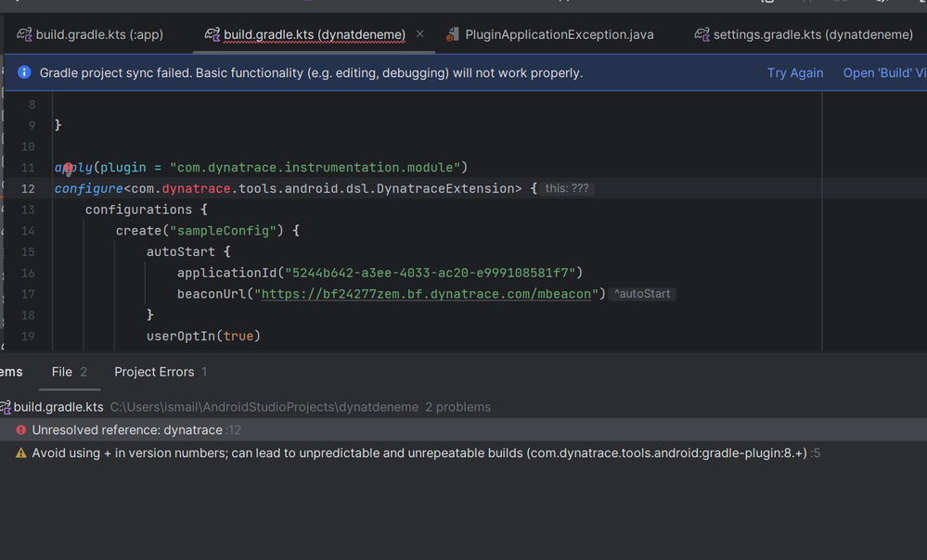
Task: Click the Gradle file icon in Problems panel
Action: [6, 407]
